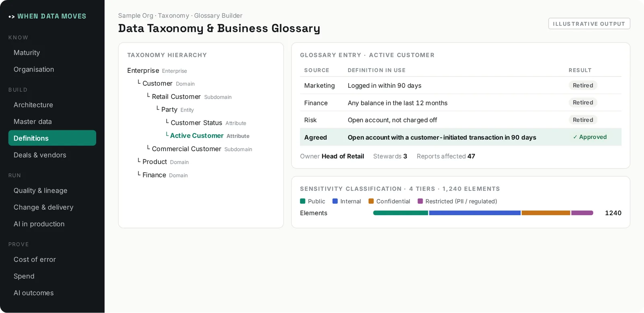The image size is (644, 313).
Task: Click the Approved status badge
Action: click(590, 137)
